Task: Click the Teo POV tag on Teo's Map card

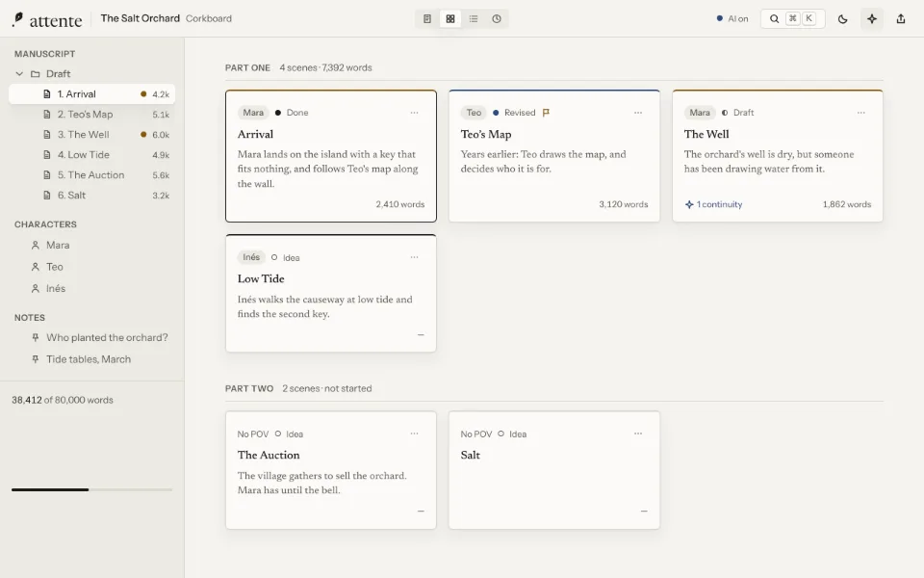Action: click(474, 113)
